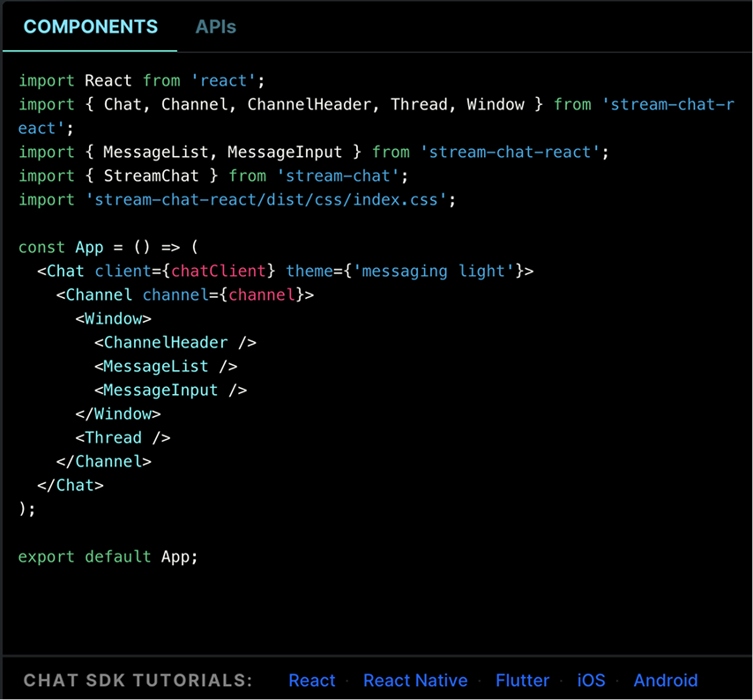Click the <ChannelHeader /> code line
The height and width of the screenshot is (700, 753).
tap(175, 343)
